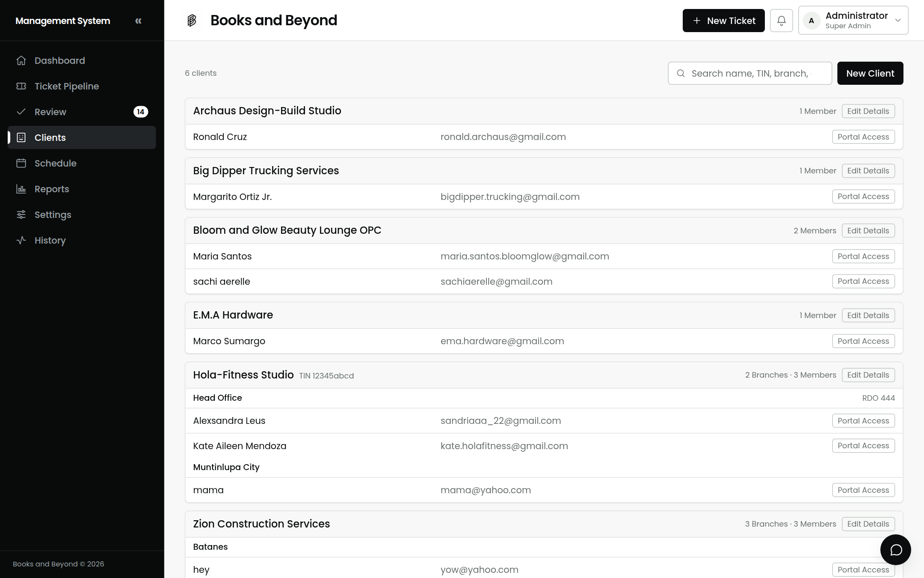Click the New Ticket button
This screenshot has width=924, height=578.
[x=724, y=21]
